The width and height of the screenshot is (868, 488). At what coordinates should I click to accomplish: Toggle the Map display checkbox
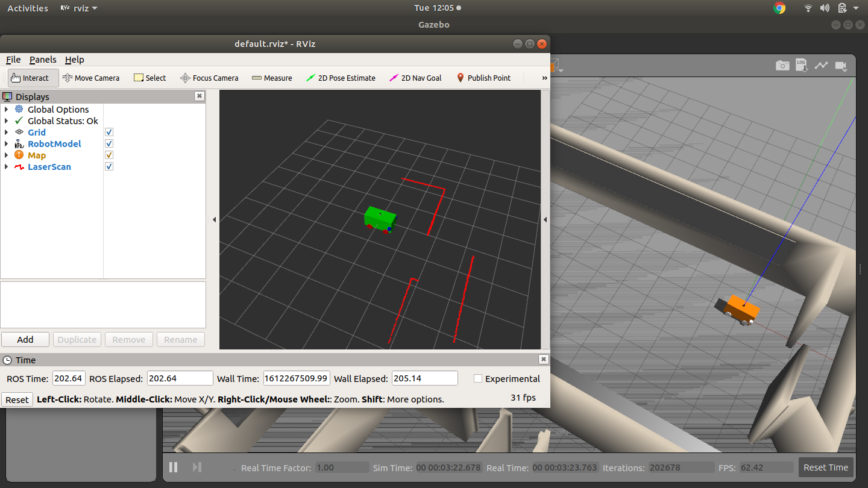[109, 155]
